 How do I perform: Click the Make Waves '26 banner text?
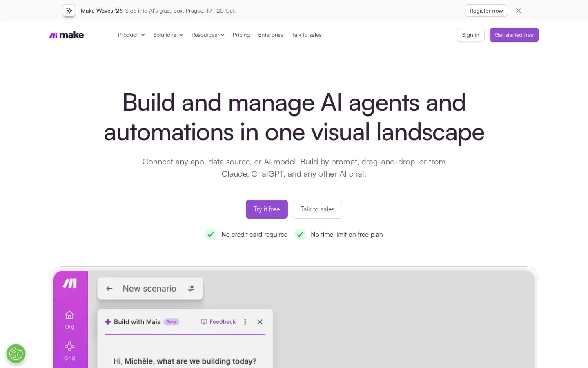(102, 11)
